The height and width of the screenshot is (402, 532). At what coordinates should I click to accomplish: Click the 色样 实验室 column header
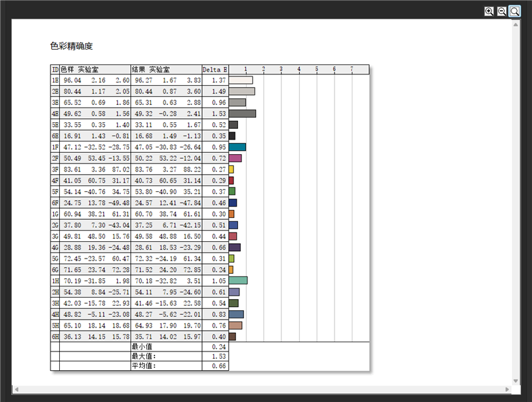(x=95, y=70)
